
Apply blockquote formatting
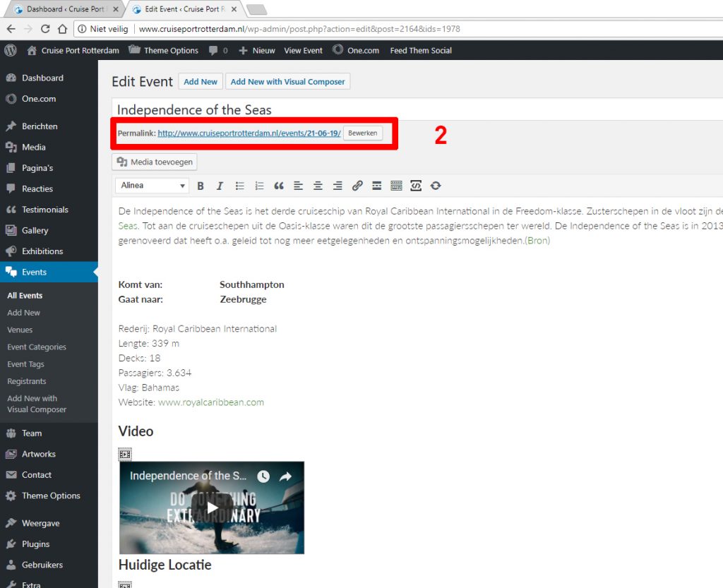point(278,186)
